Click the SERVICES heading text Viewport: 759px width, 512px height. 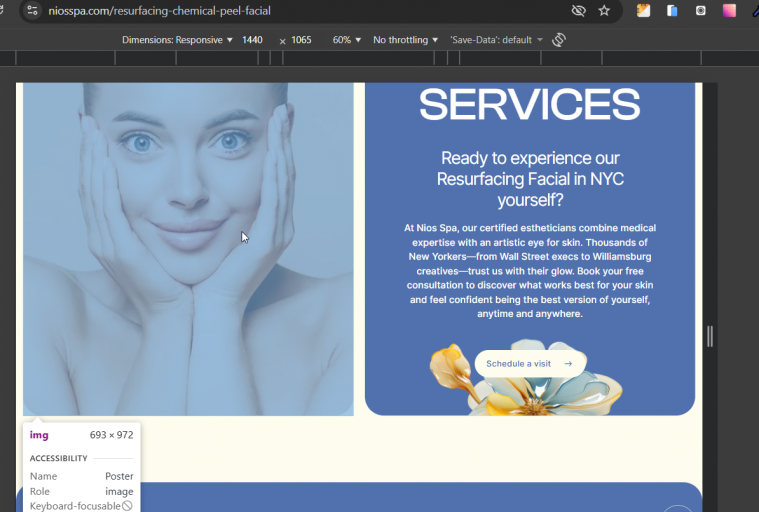click(x=530, y=104)
